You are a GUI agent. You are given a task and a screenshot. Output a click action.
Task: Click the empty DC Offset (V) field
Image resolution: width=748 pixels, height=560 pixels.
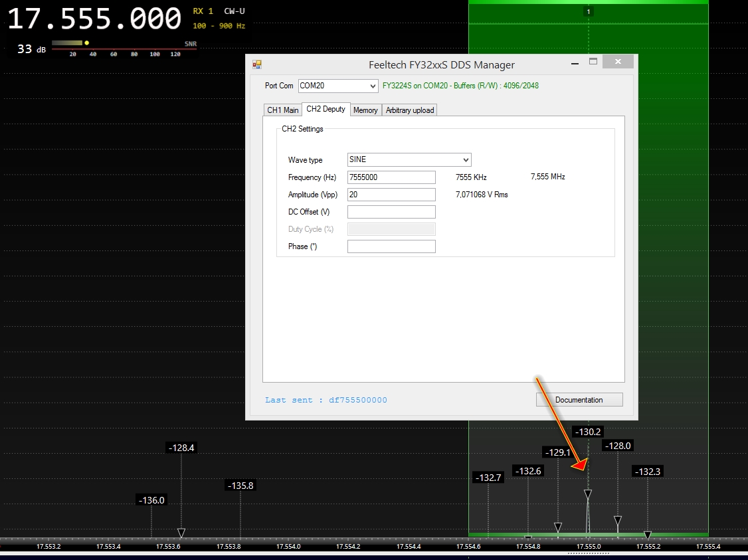pos(391,212)
